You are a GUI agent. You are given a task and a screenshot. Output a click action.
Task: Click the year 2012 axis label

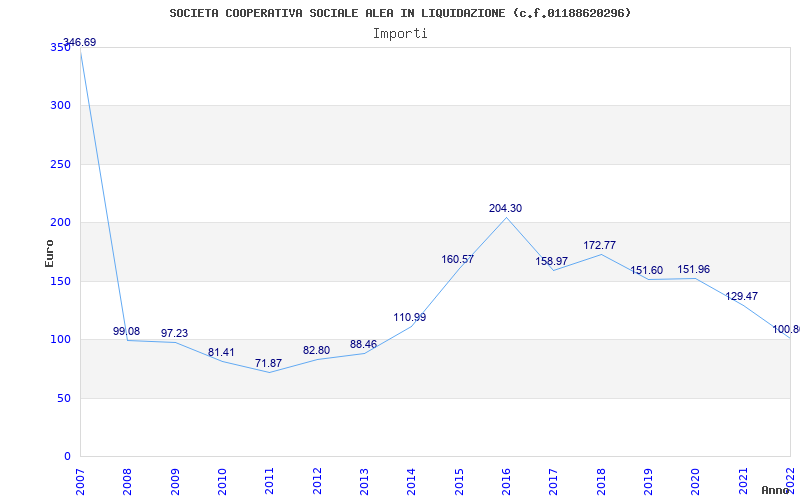click(317, 482)
